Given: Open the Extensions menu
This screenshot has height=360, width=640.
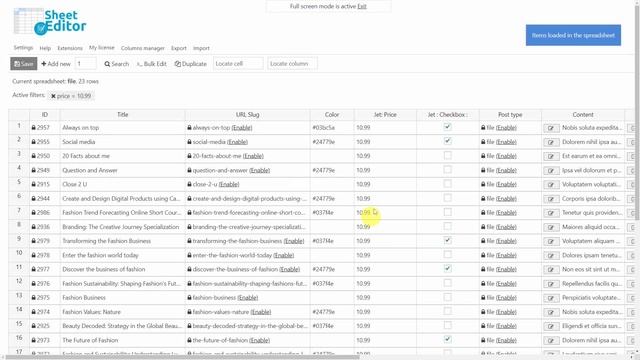Looking at the screenshot, I should (70, 48).
